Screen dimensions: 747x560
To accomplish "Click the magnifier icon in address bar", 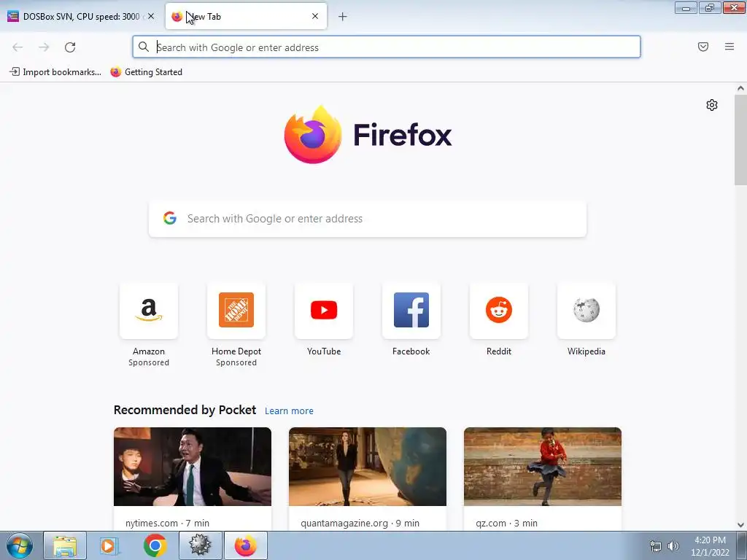I will click(x=144, y=47).
